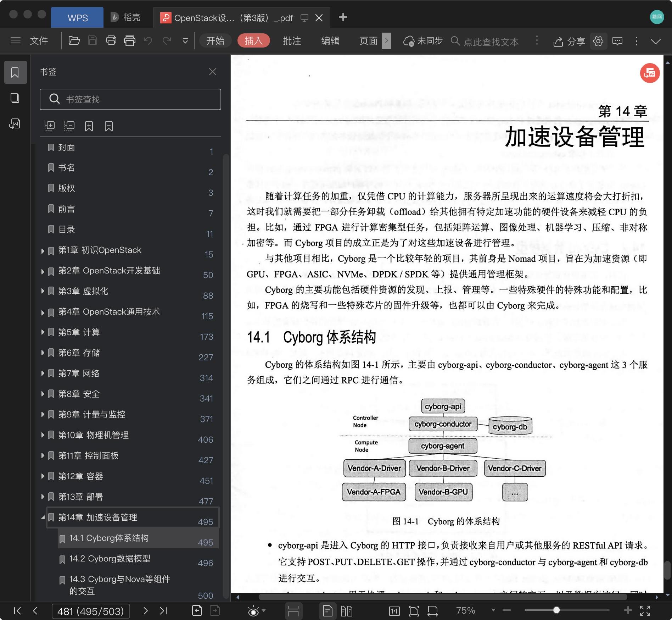The image size is (672, 620).
Task: Open the quick access toolbar dropdown arrow
Action: [x=185, y=41]
